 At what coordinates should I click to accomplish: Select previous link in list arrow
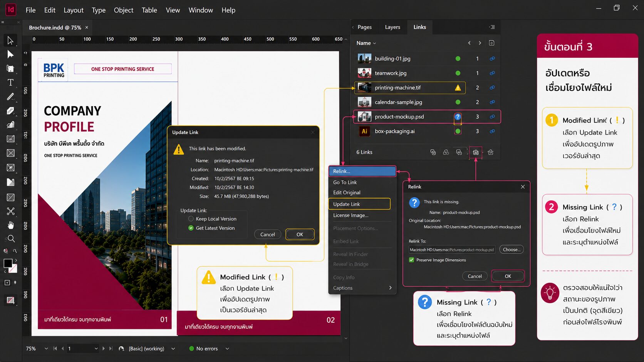469,43
